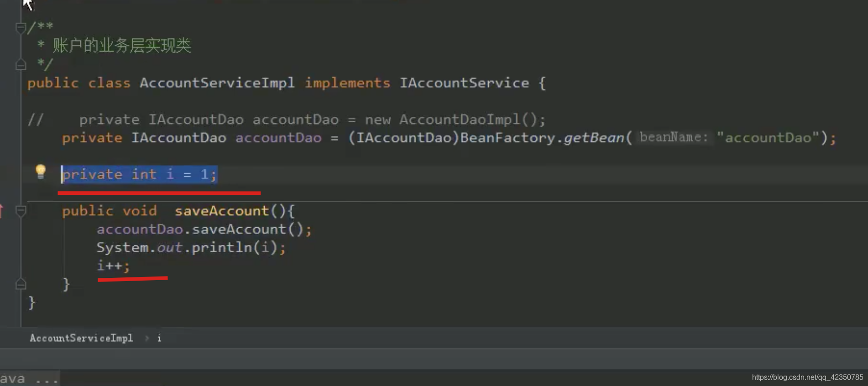Click the 'public class' keywords
Screen dimensions: 868x386
78,83
